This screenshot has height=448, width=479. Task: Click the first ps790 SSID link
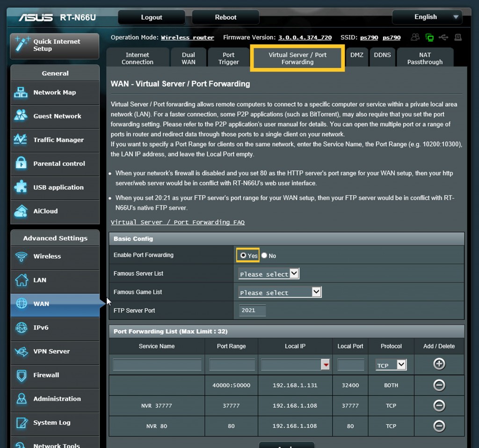click(x=369, y=37)
